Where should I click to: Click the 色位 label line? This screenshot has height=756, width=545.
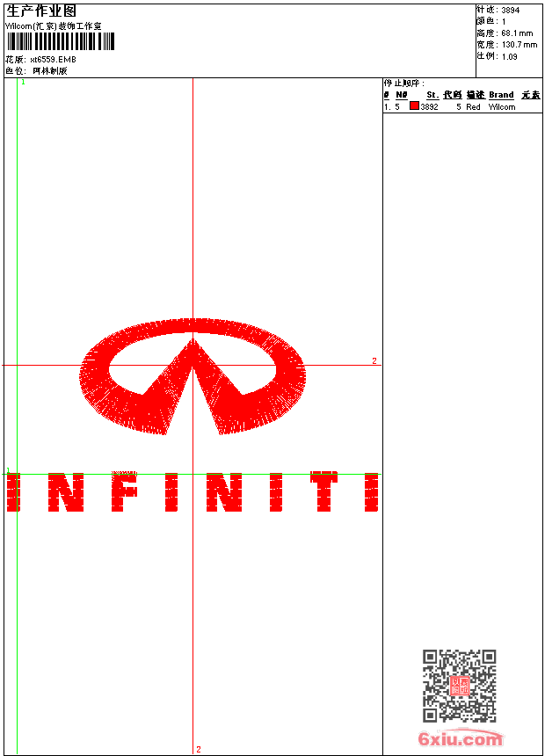pos(37,71)
